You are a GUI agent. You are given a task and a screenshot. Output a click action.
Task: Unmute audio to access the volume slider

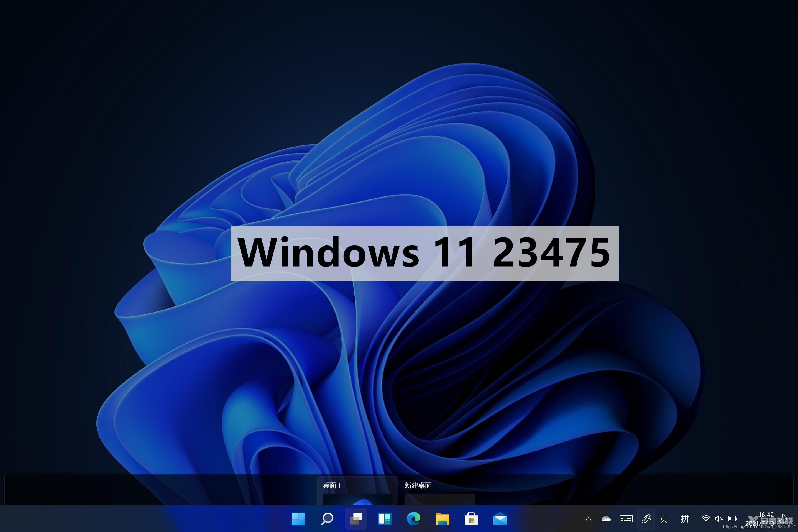click(x=719, y=519)
